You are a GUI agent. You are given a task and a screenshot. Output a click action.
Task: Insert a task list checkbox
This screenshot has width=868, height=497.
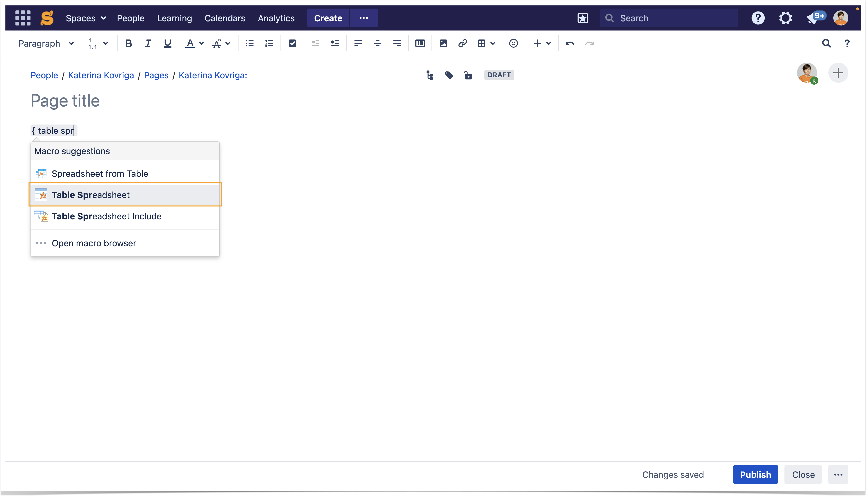point(292,43)
